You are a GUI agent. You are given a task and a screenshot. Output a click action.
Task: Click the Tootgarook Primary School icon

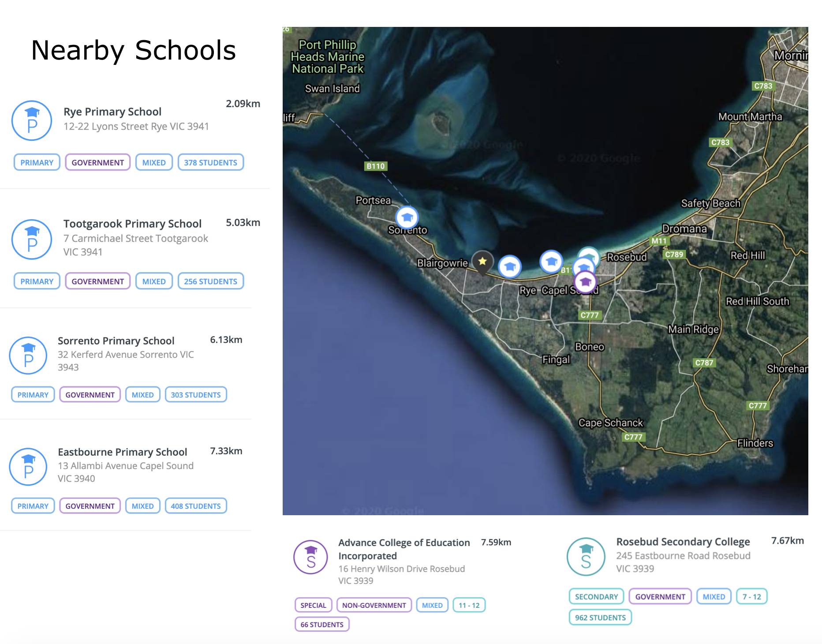pos(32,240)
